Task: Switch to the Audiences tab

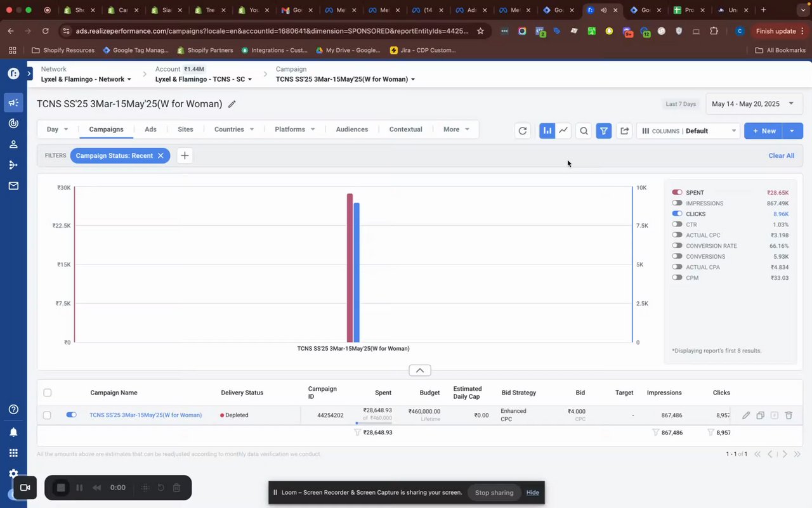Action: tap(352, 129)
